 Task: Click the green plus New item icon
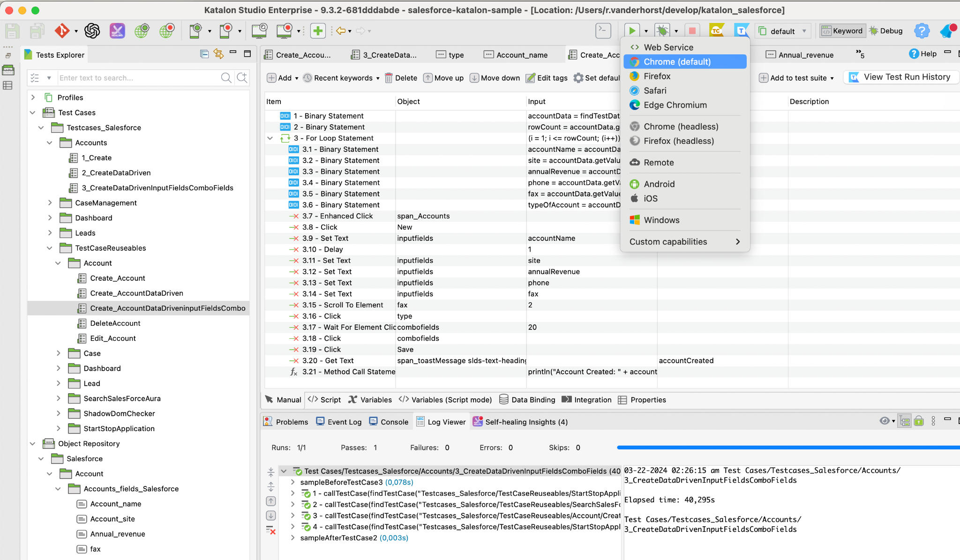coord(318,31)
